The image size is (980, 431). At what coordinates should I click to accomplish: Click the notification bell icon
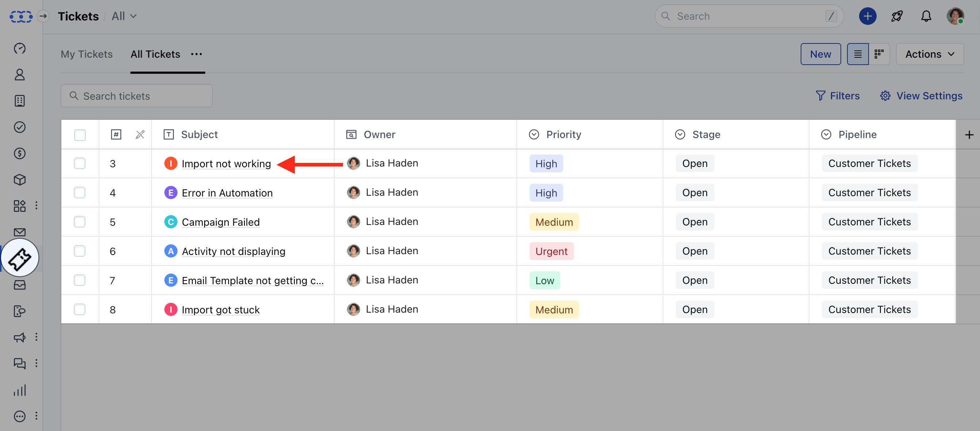pos(926,16)
